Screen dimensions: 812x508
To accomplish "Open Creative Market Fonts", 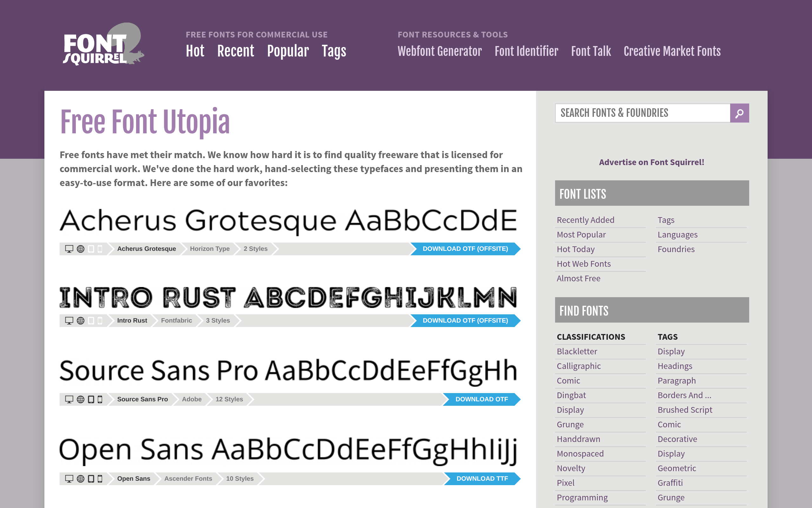I will (x=672, y=51).
